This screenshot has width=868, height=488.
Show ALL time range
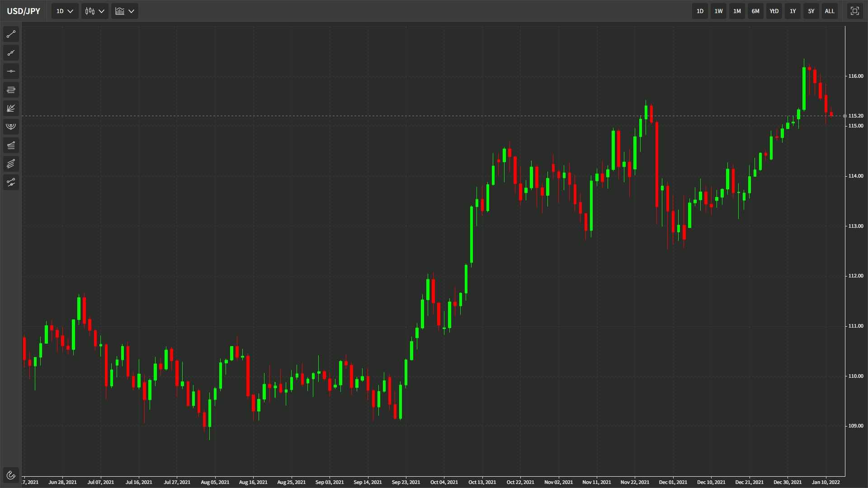coord(830,11)
